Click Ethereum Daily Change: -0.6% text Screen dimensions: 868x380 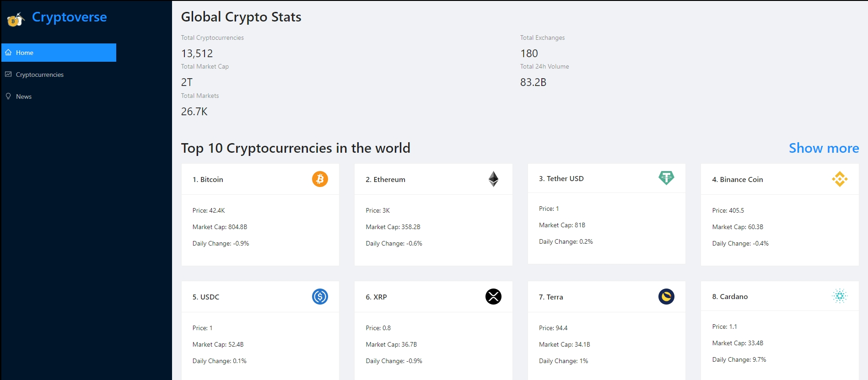click(394, 244)
